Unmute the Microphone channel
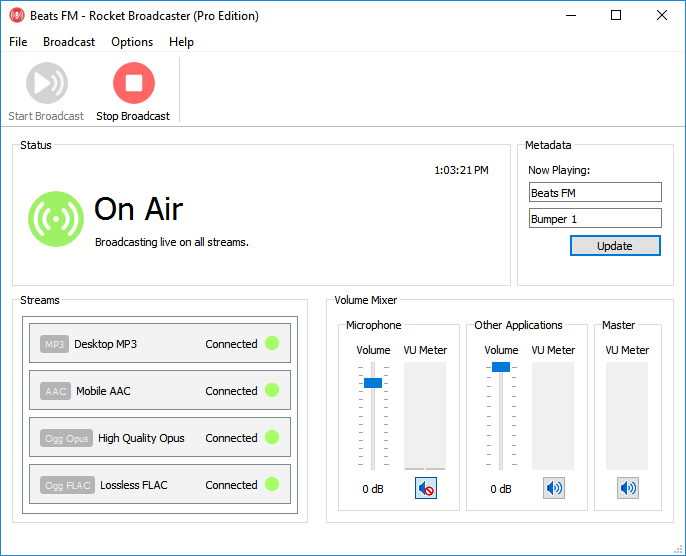This screenshot has width=686, height=556. pos(426,488)
